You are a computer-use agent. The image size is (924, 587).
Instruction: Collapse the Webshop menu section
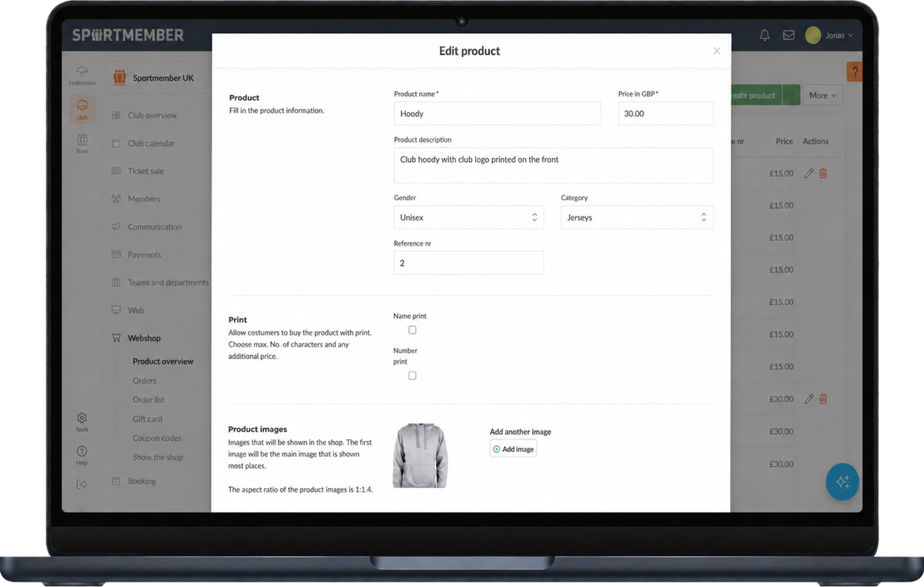coord(144,338)
